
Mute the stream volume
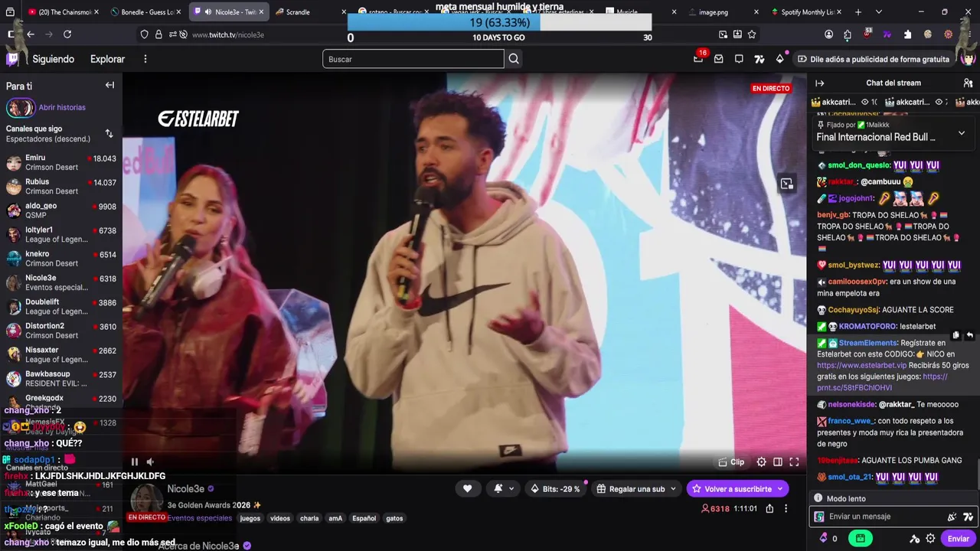150,461
